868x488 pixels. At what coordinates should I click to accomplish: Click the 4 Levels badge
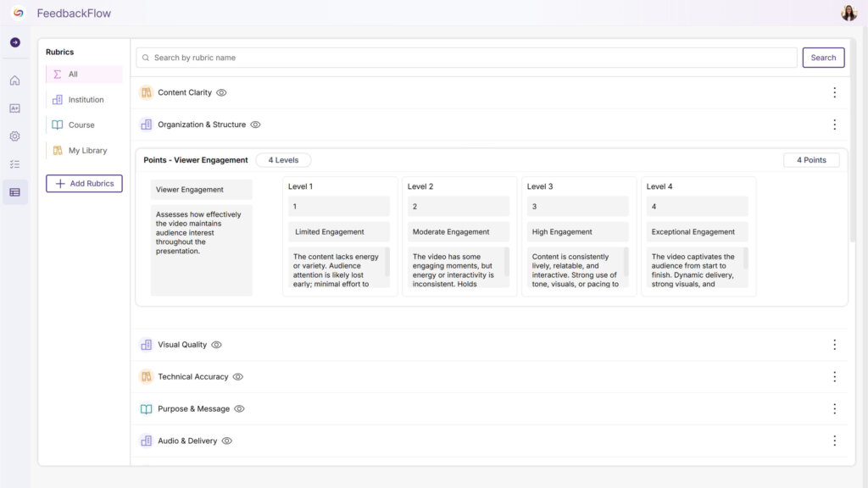(283, 159)
